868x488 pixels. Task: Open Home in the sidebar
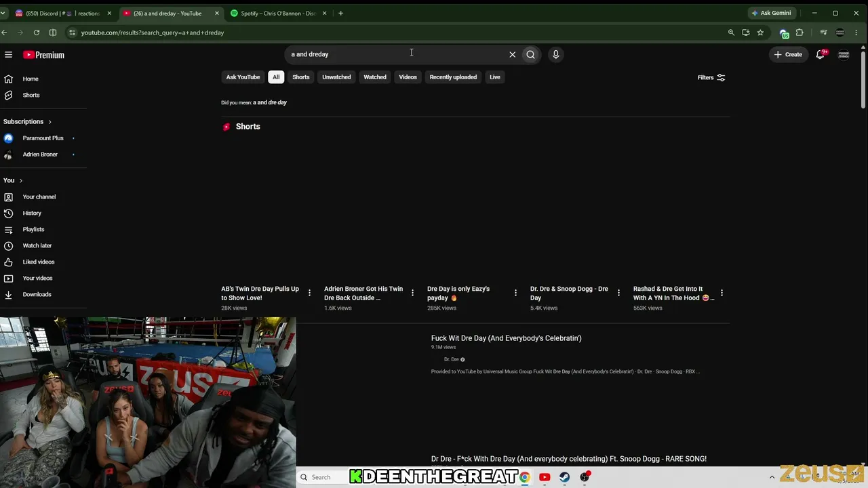click(31, 79)
